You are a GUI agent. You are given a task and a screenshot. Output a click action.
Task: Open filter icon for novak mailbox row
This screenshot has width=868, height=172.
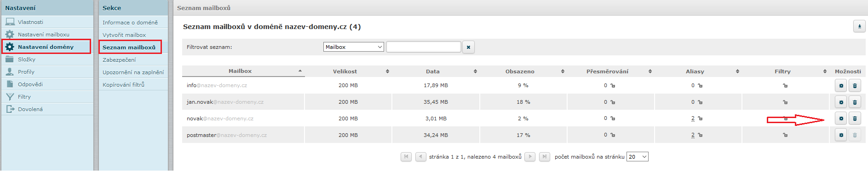click(785, 119)
